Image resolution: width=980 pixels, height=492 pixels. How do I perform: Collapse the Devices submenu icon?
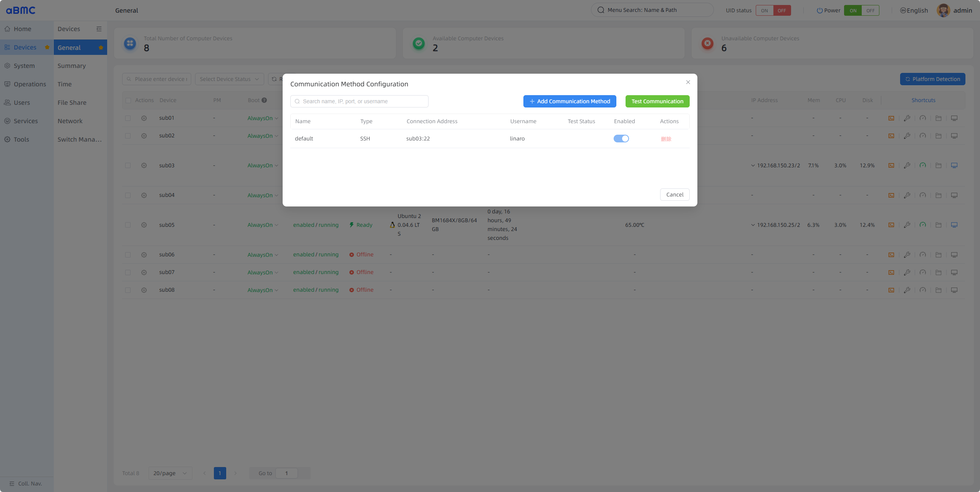coord(99,29)
